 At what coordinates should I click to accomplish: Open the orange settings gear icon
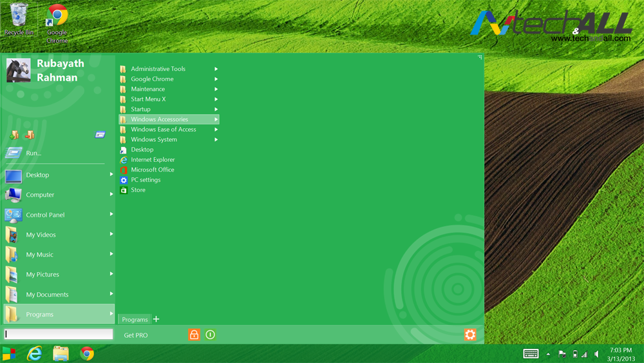pos(470,335)
